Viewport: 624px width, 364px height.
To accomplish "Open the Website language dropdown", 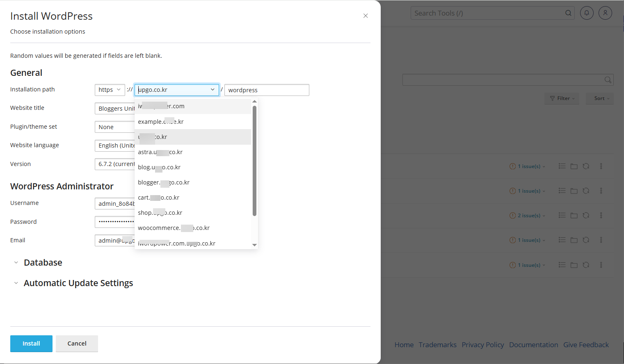I will [x=115, y=146].
